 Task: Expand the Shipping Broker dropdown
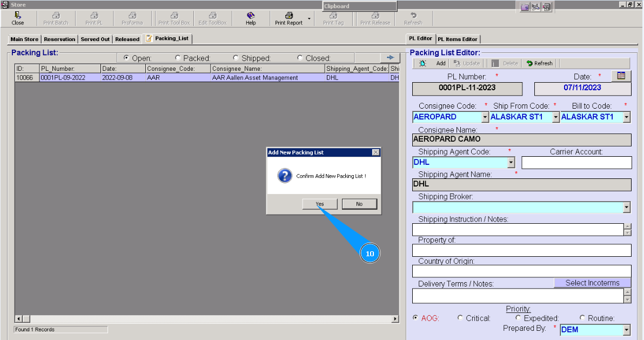click(x=626, y=207)
